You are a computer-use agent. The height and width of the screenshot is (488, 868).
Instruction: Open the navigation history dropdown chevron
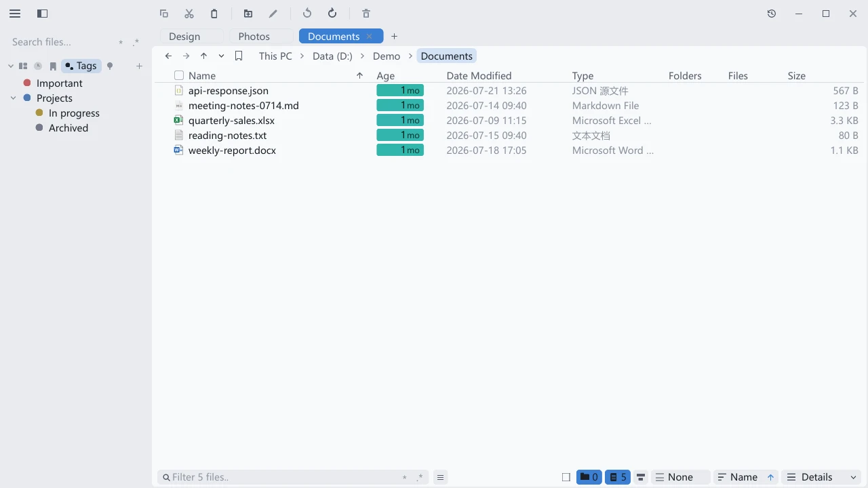tap(221, 56)
